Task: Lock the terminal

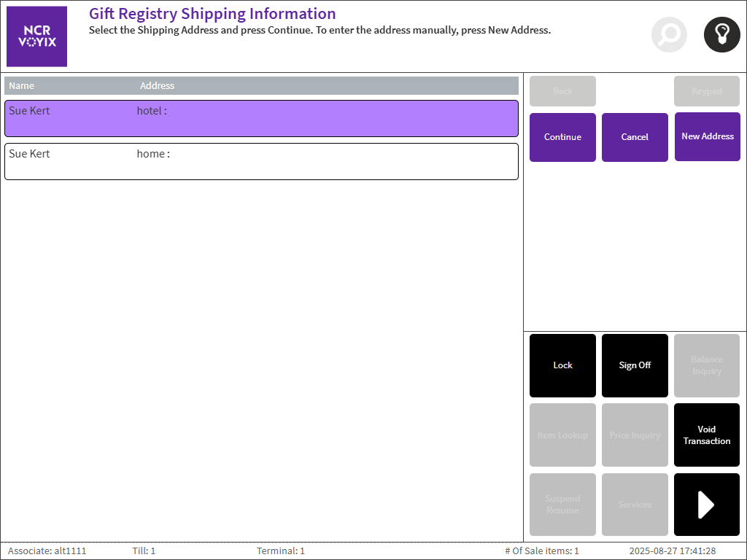Action: click(x=562, y=365)
